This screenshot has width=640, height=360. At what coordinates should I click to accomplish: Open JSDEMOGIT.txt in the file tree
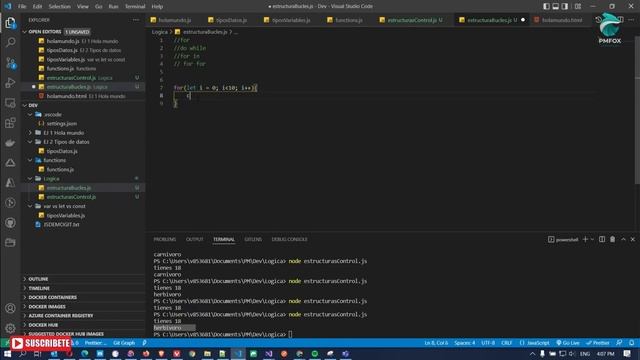click(x=61, y=224)
